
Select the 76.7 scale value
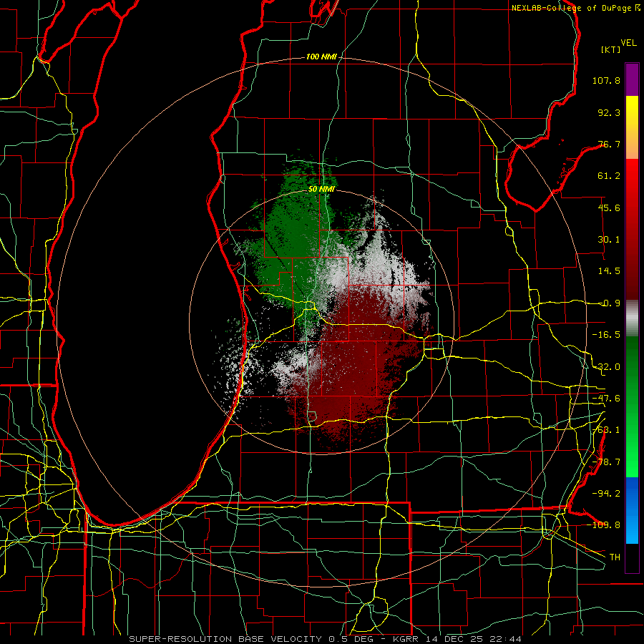click(609, 144)
